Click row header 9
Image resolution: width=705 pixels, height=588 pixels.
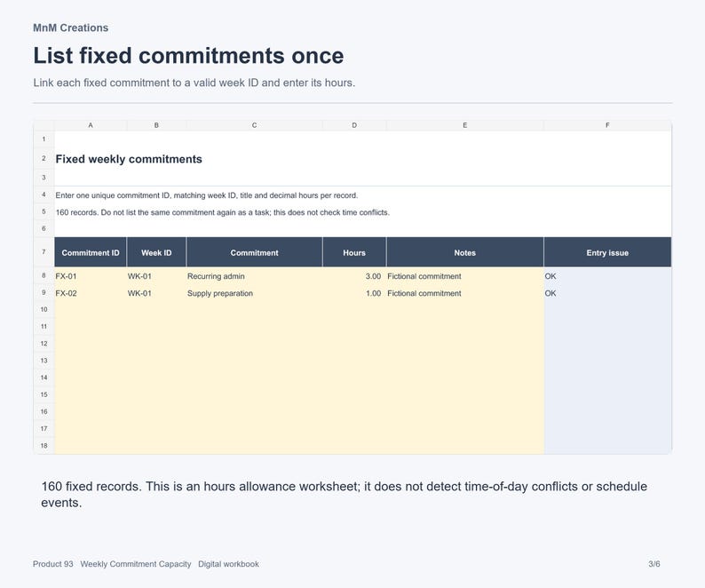(44, 293)
